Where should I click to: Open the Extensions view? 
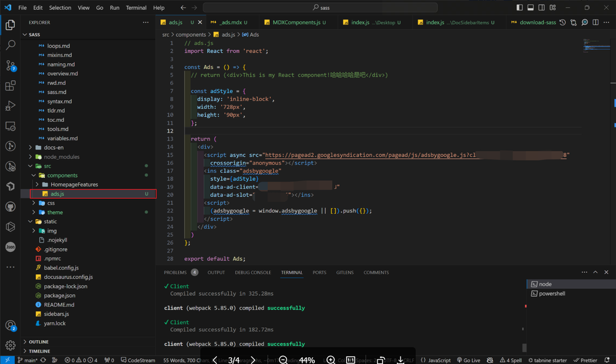(10, 86)
